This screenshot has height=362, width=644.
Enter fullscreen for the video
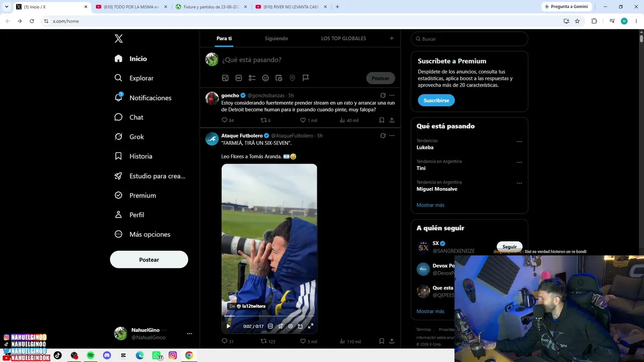tap(310, 326)
